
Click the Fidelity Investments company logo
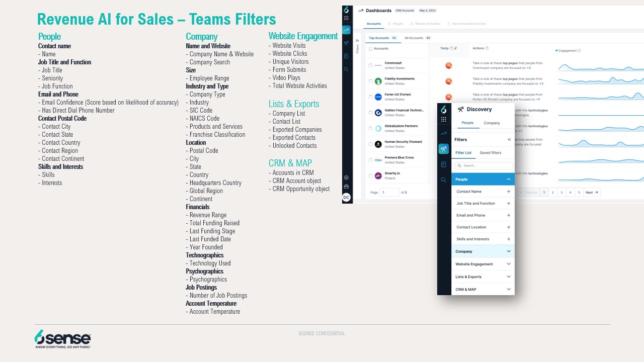click(x=378, y=81)
